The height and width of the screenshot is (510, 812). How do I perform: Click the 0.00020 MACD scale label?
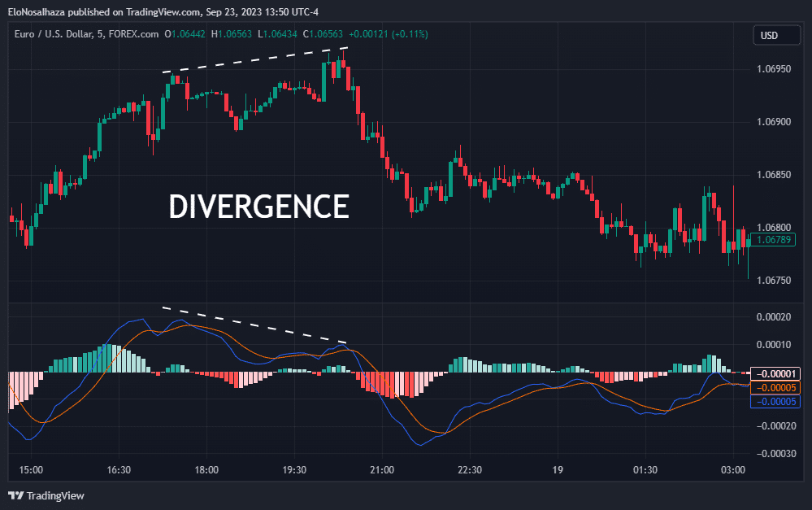tap(774, 317)
